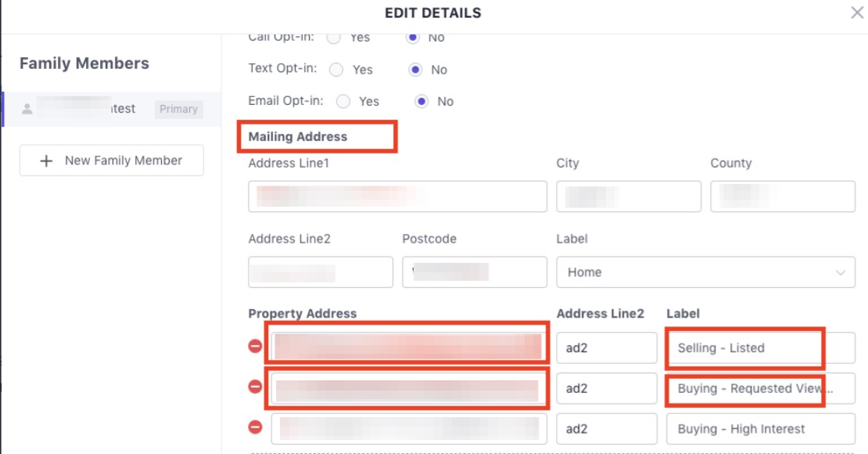Click the Address Line1 input field
Screen dimensions: 868x454
tap(397, 196)
